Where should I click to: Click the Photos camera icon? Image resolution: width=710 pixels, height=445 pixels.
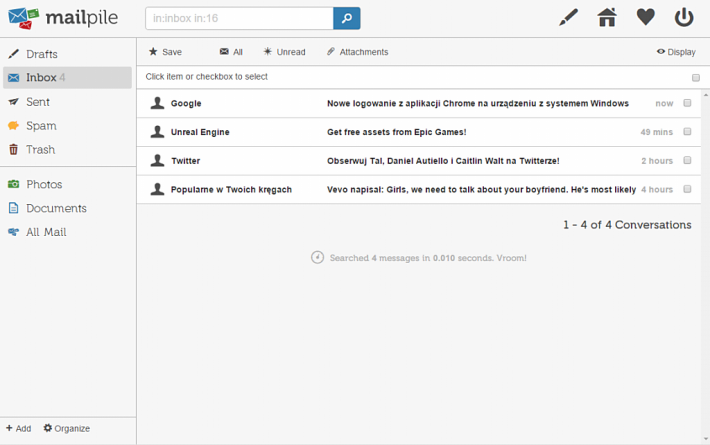click(x=14, y=184)
